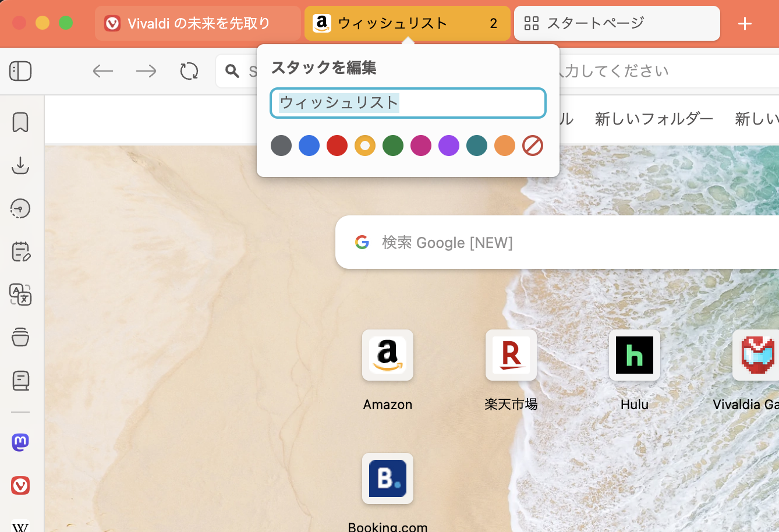The width and height of the screenshot is (779, 532).
Task: Reload the current page
Action: 188,71
